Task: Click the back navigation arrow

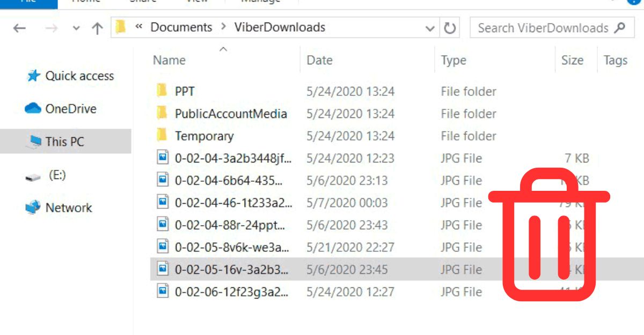Action: [x=19, y=27]
